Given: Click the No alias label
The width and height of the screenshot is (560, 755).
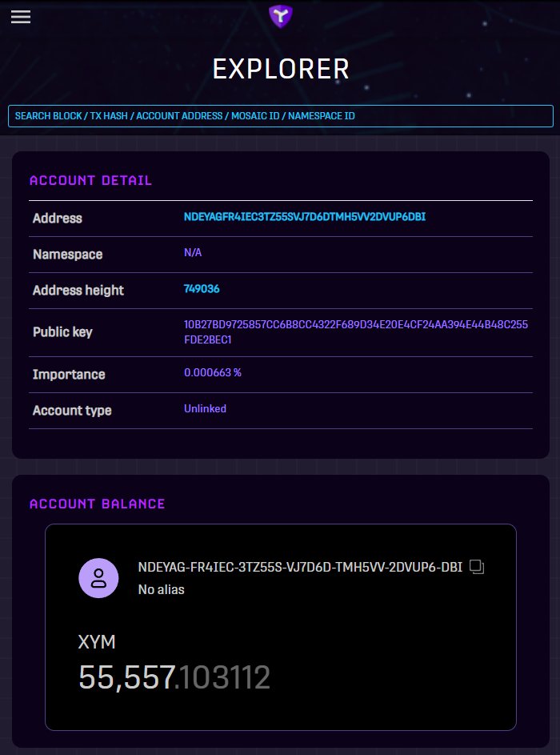Looking at the screenshot, I should pos(161,589).
